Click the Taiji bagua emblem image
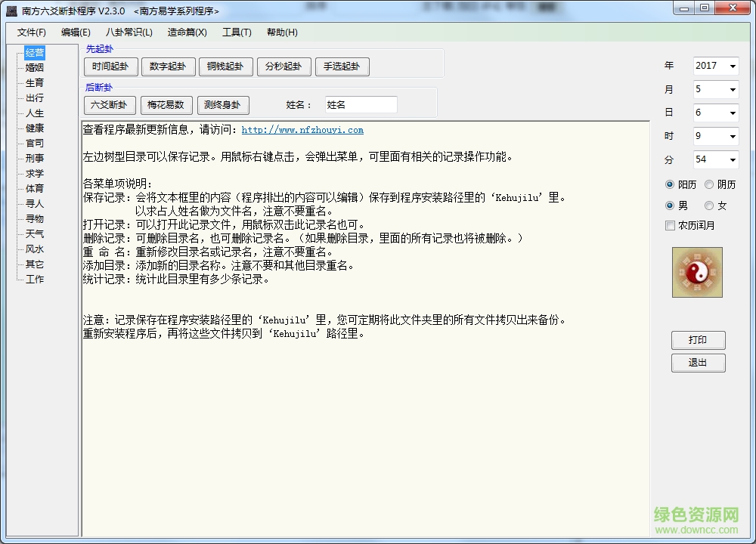The width and height of the screenshot is (756, 544). tap(697, 273)
